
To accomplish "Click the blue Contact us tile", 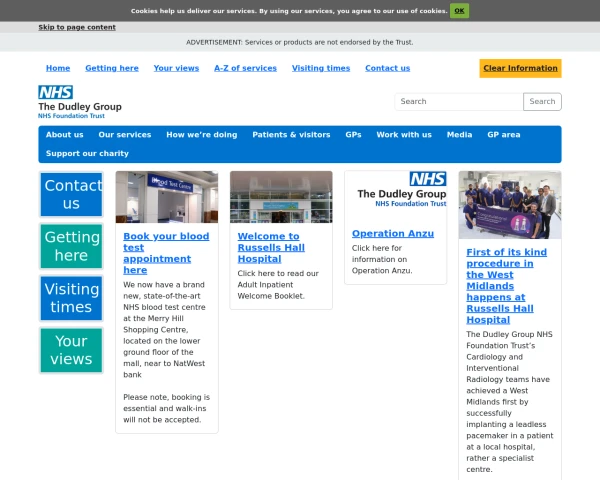I will point(72,194).
